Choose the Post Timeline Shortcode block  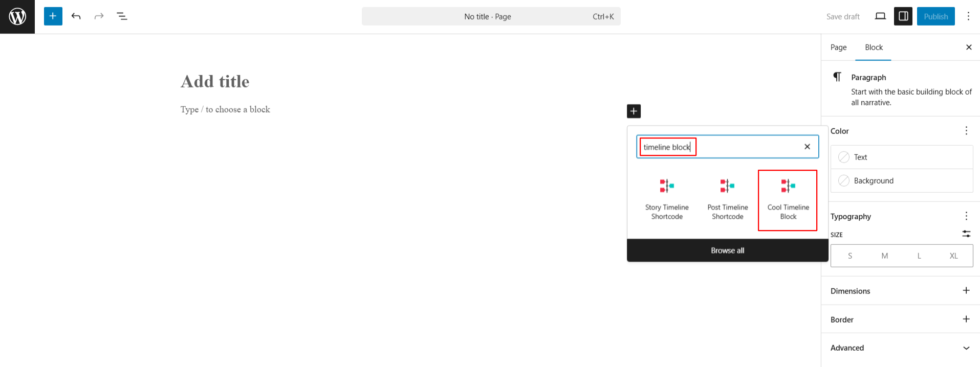click(727, 200)
